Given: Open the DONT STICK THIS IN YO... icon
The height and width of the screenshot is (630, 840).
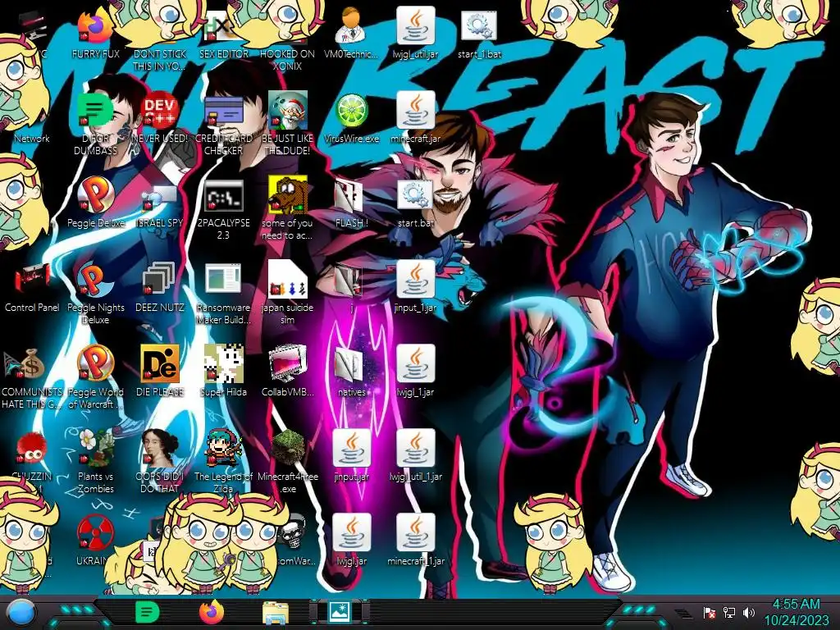Looking at the screenshot, I should 160,59.
